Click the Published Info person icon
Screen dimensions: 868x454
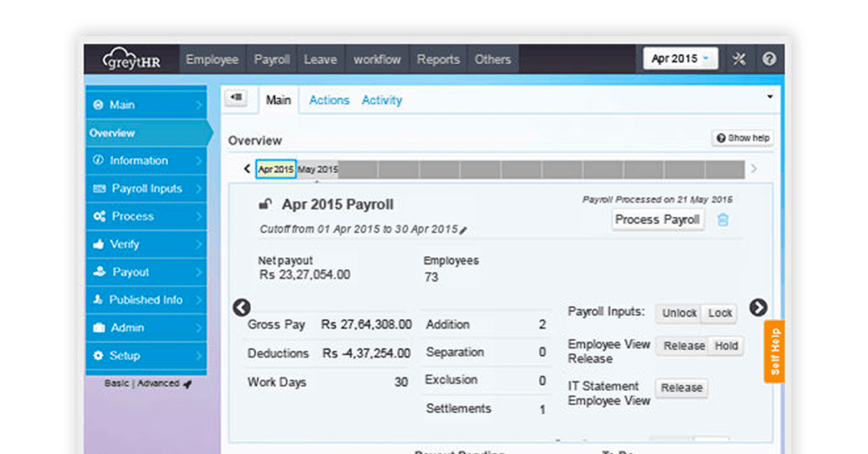coord(98,299)
